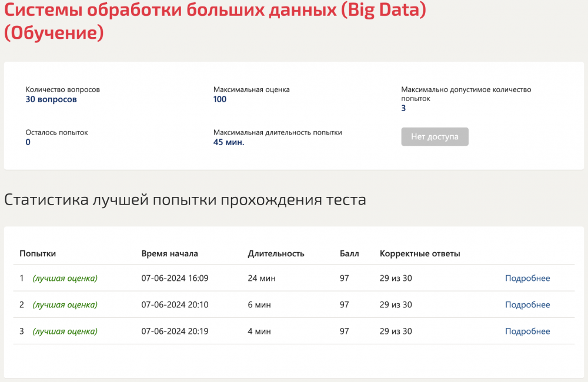The height and width of the screenshot is (382, 588).
Task: Open "Подробнее" for attempt 1
Action: (x=527, y=278)
